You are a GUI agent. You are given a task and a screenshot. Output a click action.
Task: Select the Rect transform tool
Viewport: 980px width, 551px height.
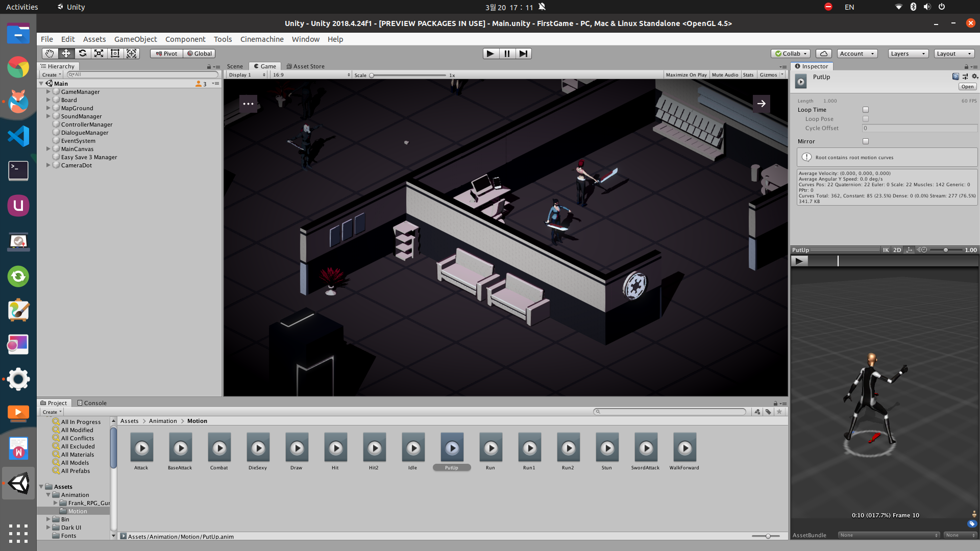[x=115, y=54]
